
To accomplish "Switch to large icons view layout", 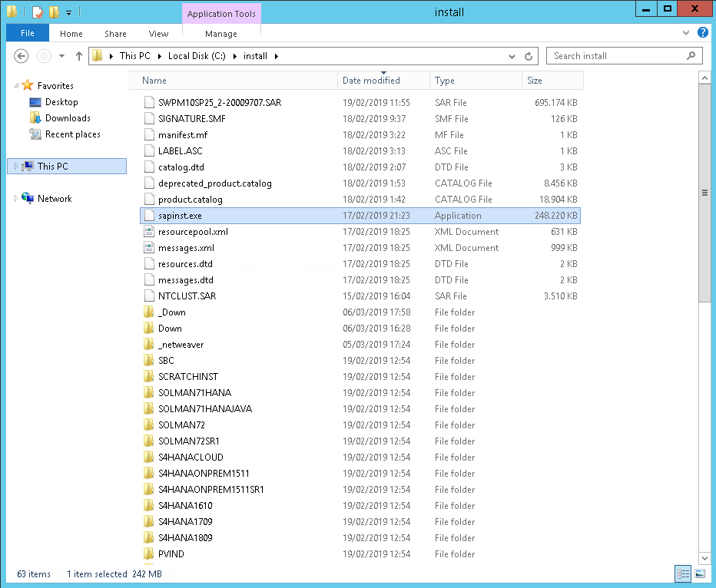I will pos(700,573).
